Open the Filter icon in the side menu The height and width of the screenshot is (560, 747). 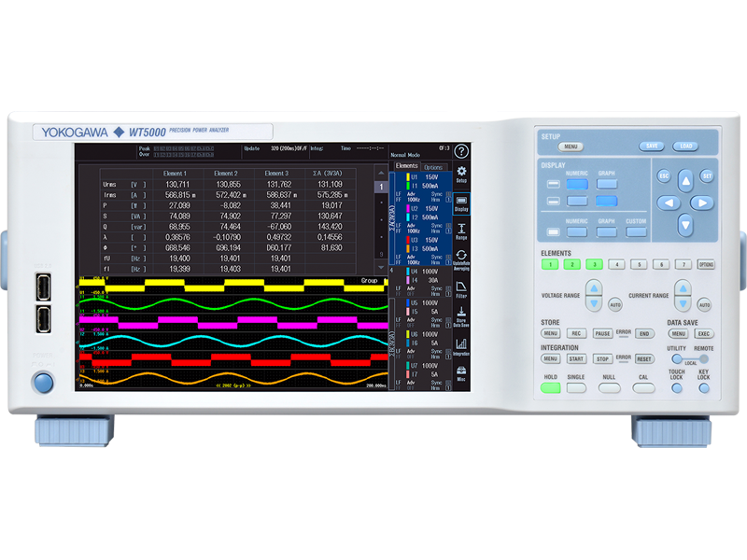point(461,289)
